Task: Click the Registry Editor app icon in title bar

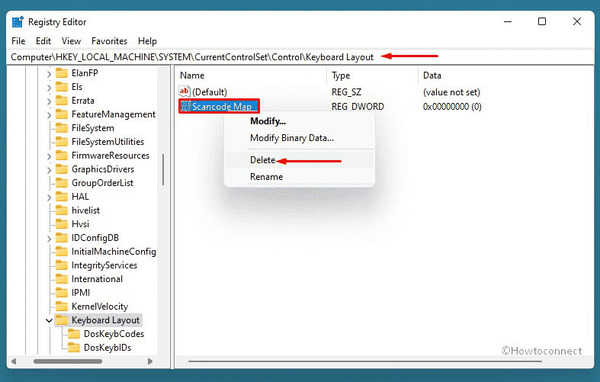Action: click(18, 22)
